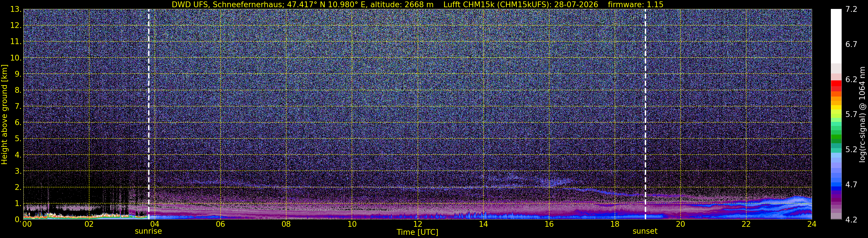Image resolution: width=868 pixels, height=238 pixels.
Task: Click the "7.2" colorbar tick value
Action: 851,10
